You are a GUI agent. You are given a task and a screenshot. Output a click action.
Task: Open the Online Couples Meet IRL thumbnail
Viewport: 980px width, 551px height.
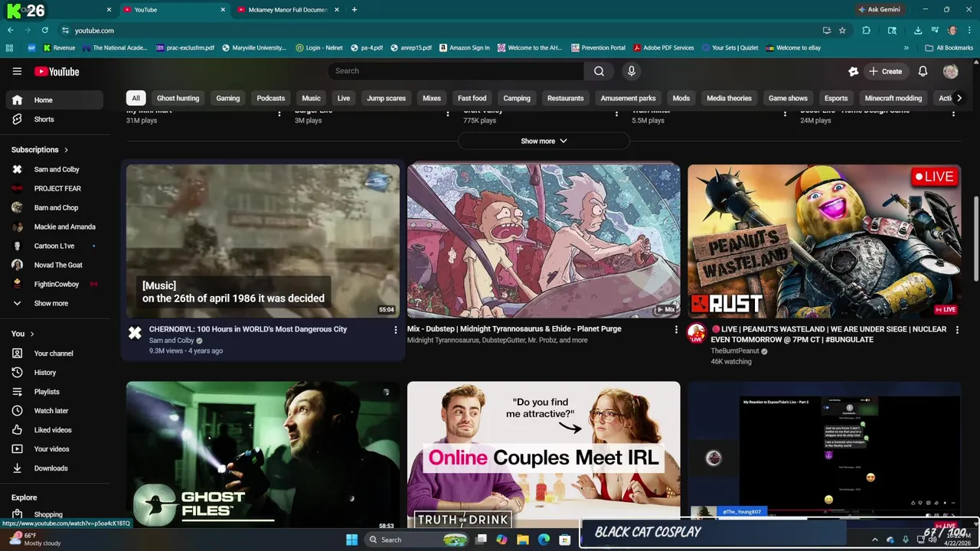pyautogui.click(x=544, y=456)
